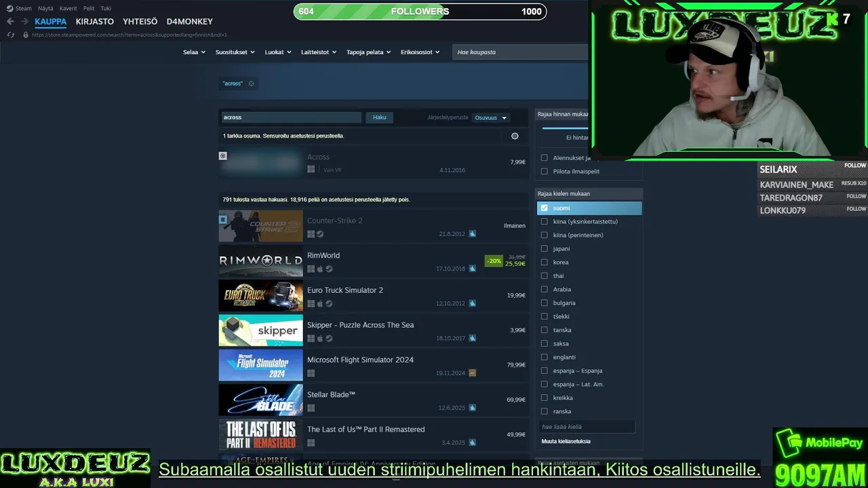Check the Piilota ilmaispelit option
868x488 pixels.
pyautogui.click(x=544, y=171)
